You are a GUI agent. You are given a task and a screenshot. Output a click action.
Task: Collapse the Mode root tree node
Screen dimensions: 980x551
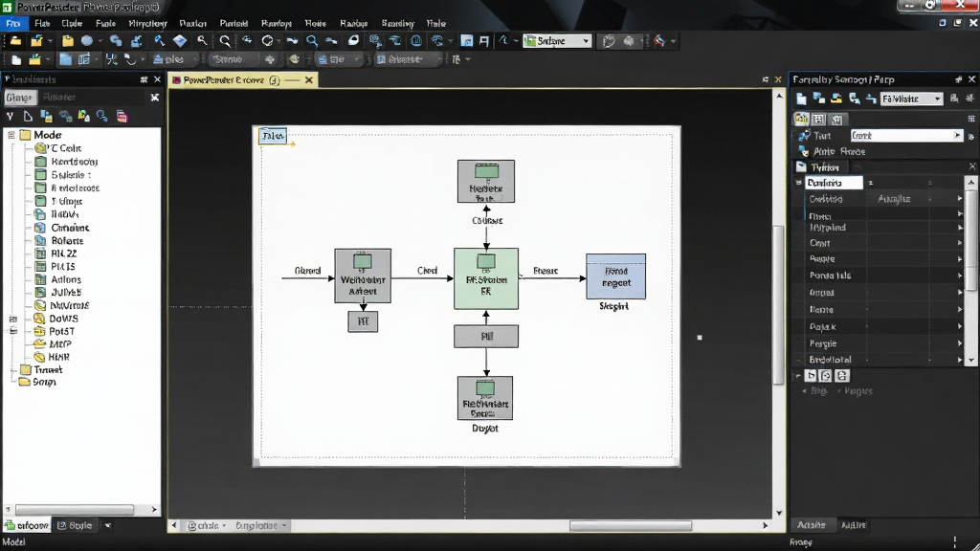[x=11, y=135]
